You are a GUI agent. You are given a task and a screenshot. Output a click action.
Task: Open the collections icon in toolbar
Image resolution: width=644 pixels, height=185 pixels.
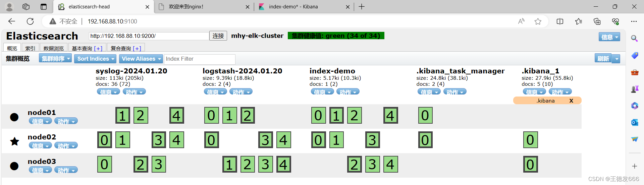pos(597,21)
